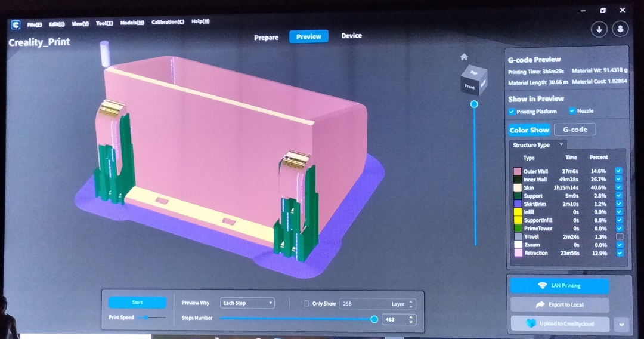Click the home view reset icon
This screenshot has width=644, height=339.
[x=464, y=57]
